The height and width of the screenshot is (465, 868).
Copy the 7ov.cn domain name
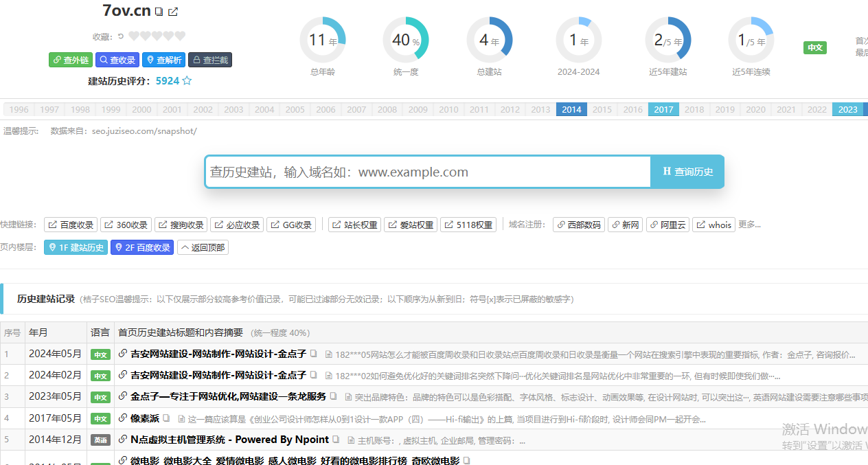point(160,11)
